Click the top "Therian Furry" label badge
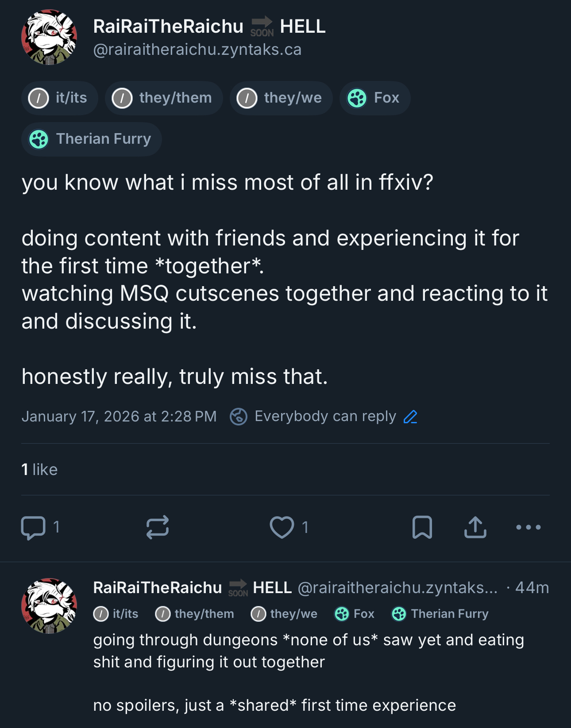Viewport: 571px width, 728px height. coord(92,139)
